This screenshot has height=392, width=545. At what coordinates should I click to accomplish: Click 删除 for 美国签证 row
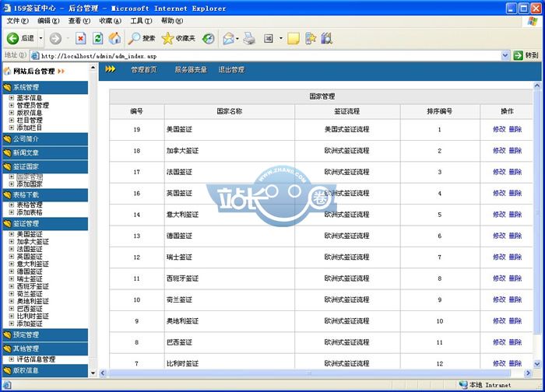(515, 129)
